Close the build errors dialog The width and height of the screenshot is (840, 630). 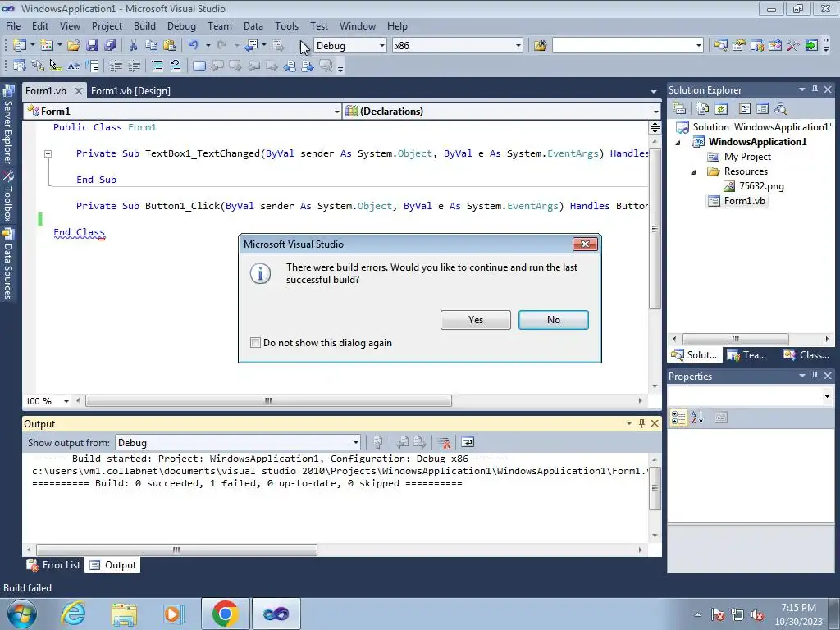click(x=585, y=244)
